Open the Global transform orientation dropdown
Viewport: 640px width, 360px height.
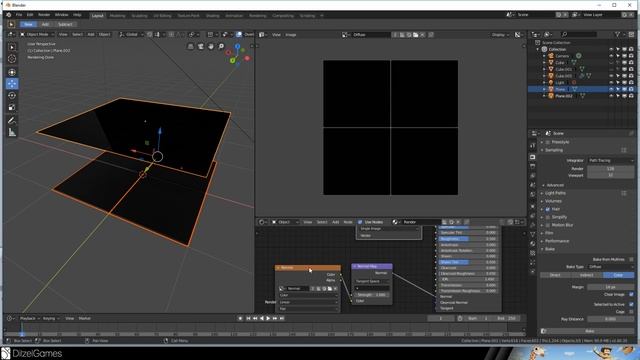pos(131,35)
